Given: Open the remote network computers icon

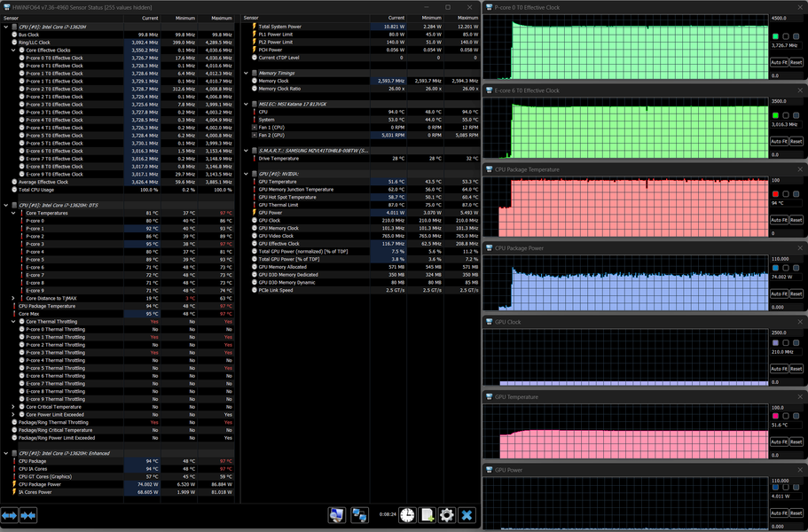Looking at the screenshot, I should (359, 515).
